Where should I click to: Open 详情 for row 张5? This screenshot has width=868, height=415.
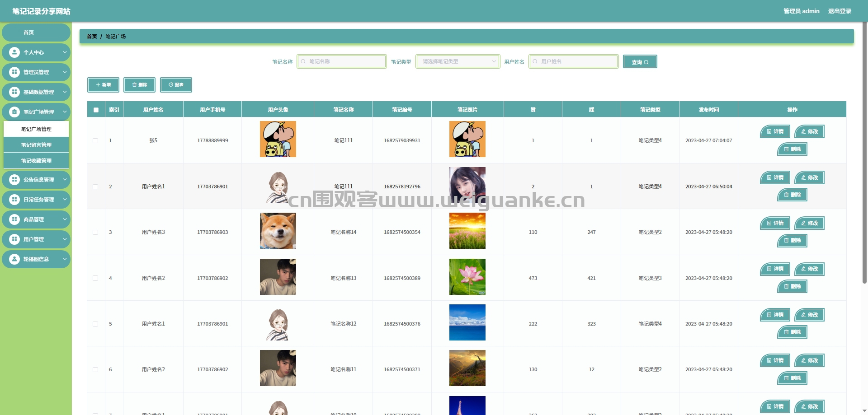(775, 131)
